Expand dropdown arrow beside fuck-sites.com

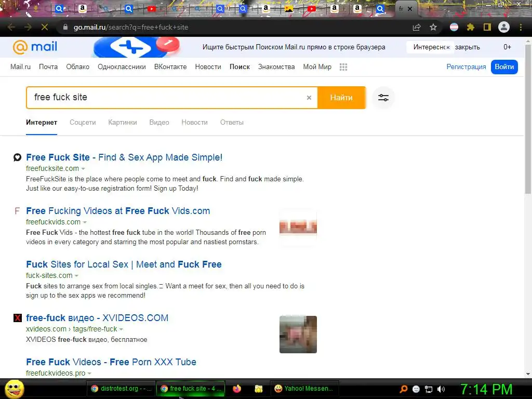(77, 276)
